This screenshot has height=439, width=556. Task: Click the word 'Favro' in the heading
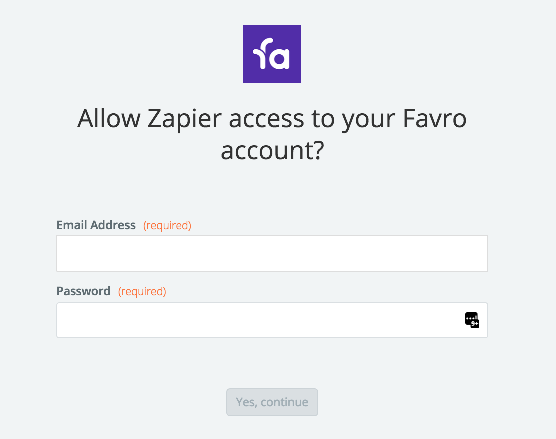click(x=435, y=118)
